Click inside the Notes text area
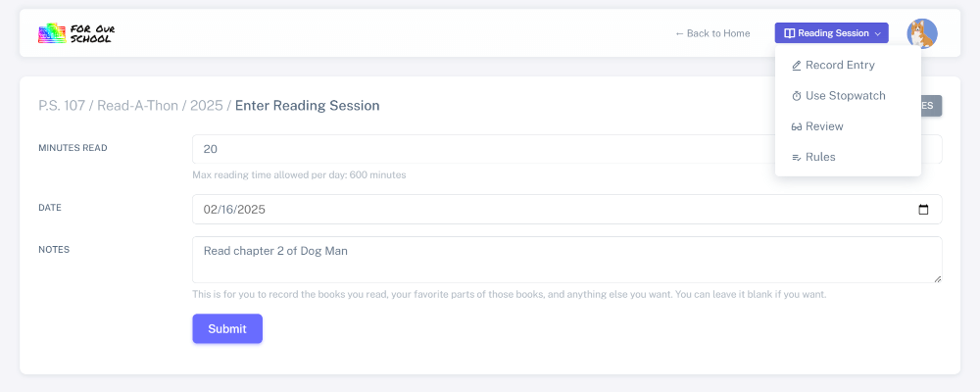 pos(566,260)
